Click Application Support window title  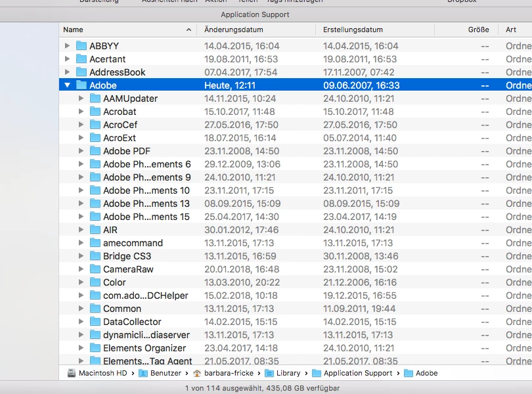(x=255, y=14)
